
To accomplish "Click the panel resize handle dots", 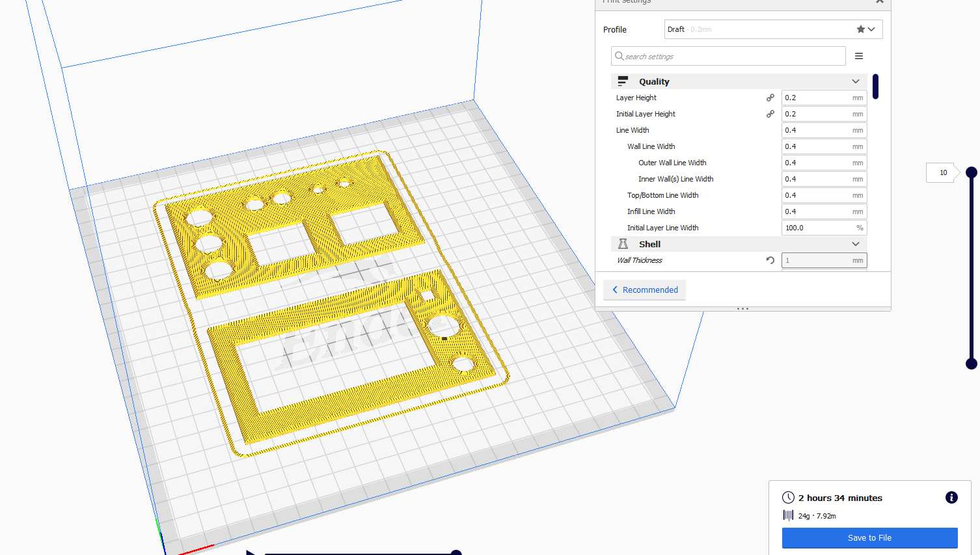I will tap(742, 309).
